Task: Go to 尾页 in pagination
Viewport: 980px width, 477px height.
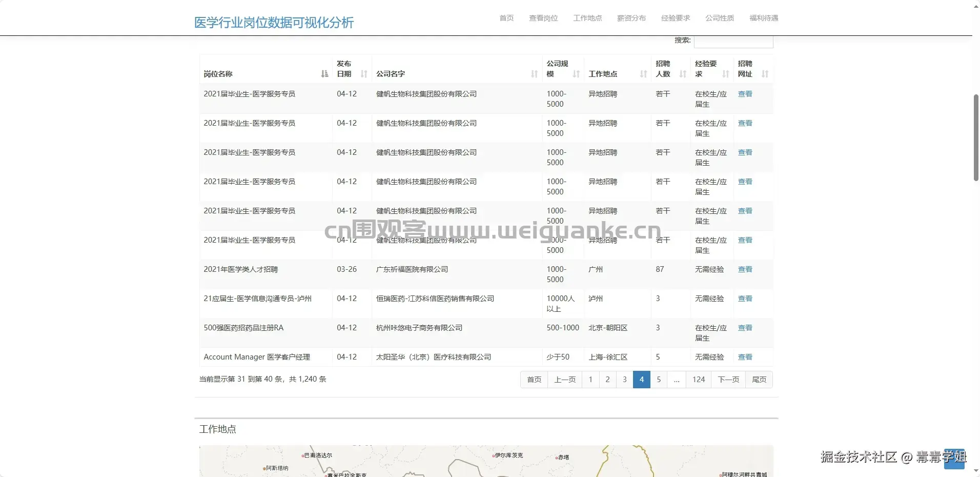Action: click(759, 380)
